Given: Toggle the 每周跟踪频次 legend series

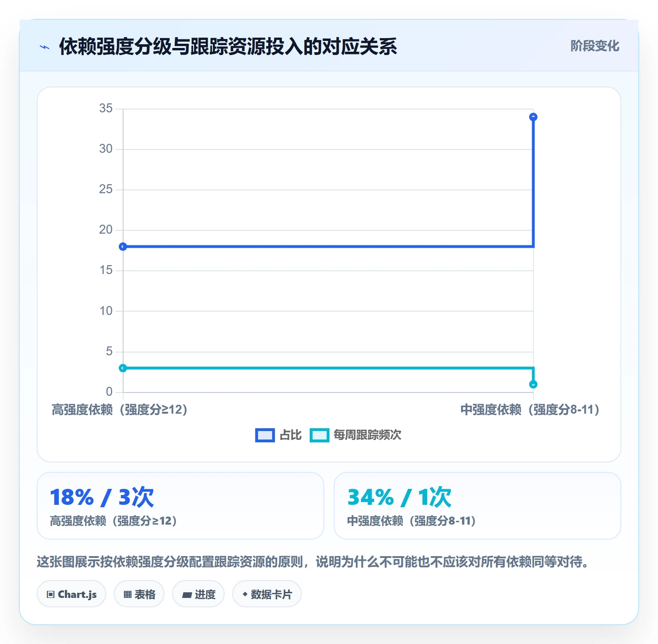Looking at the screenshot, I should tap(355, 435).
